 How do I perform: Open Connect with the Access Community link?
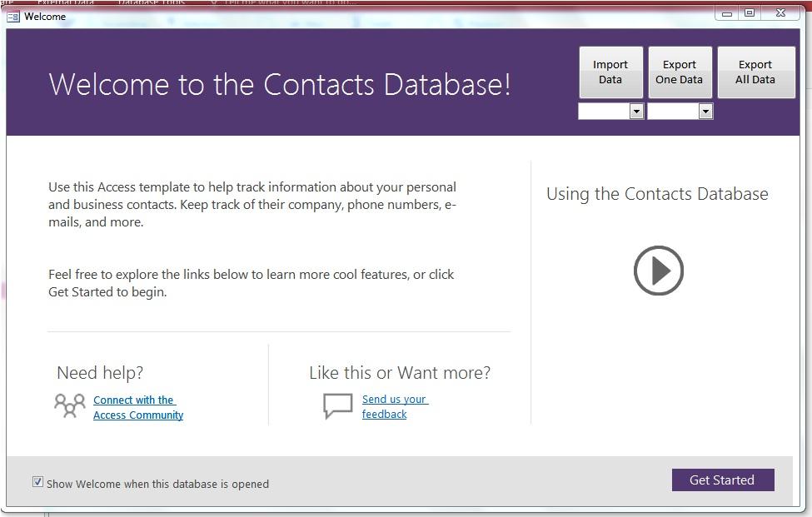click(138, 407)
